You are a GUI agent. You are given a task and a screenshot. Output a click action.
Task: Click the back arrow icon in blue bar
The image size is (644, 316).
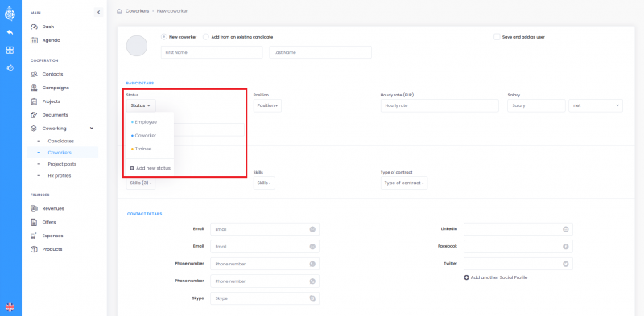10,32
